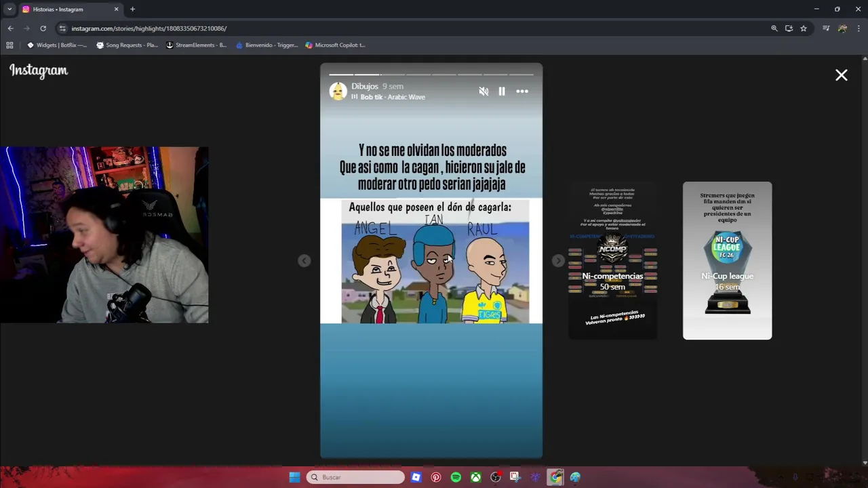This screenshot has width=868, height=488.
Task: Open the Ni-competencias highlight preview
Action: click(612, 260)
